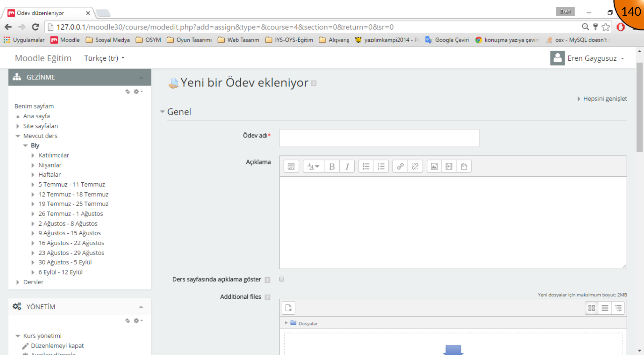Open the Moodle bookmark
Image resolution: width=644 pixels, height=362 pixels.
click(x=65, y=40)
